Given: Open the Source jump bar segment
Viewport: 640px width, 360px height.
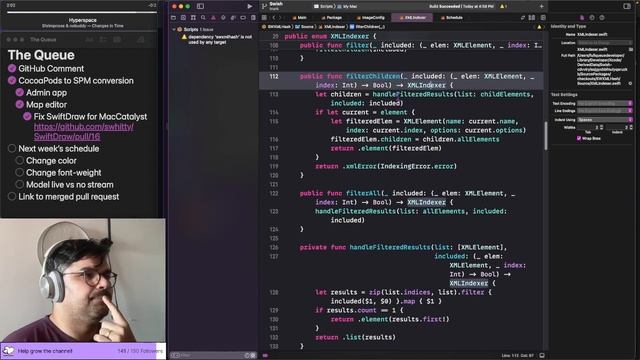Looking at the screenshot, I should tap(304, 27).
